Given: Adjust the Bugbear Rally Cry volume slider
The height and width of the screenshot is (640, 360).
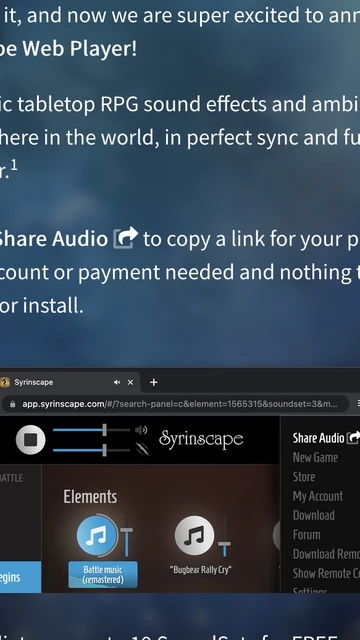Looking at the screenshot, I should 224,544.
